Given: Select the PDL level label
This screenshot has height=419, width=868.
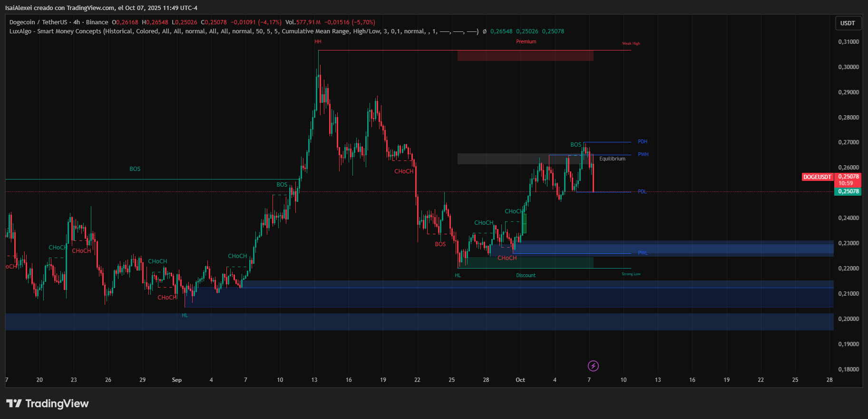Looking at the screenshot, I should (642, 191).
